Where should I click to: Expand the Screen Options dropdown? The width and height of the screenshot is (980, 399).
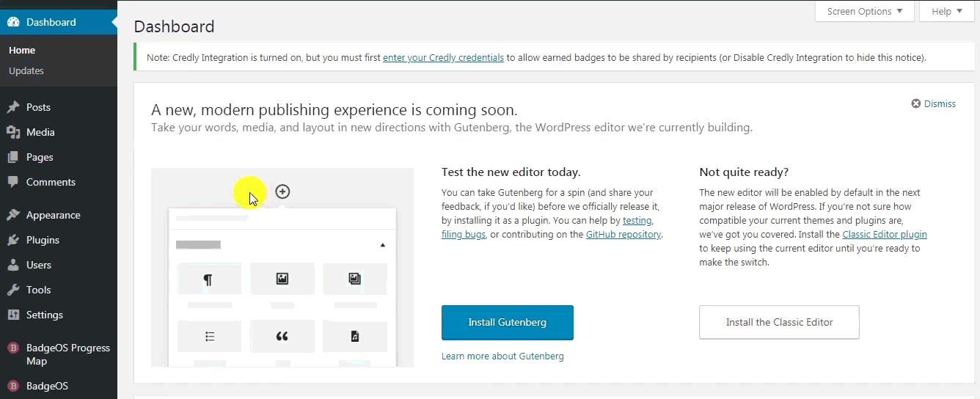coord(865,11)
